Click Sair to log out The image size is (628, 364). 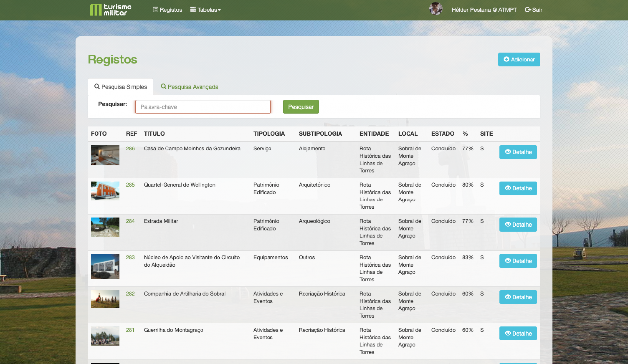(533, 10)
